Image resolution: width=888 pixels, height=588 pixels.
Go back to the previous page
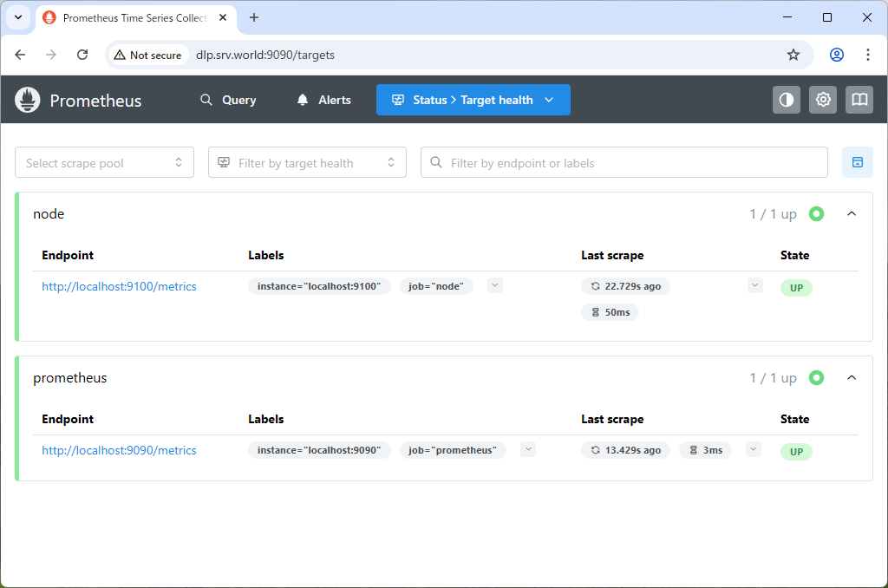(x=21, y=55)
